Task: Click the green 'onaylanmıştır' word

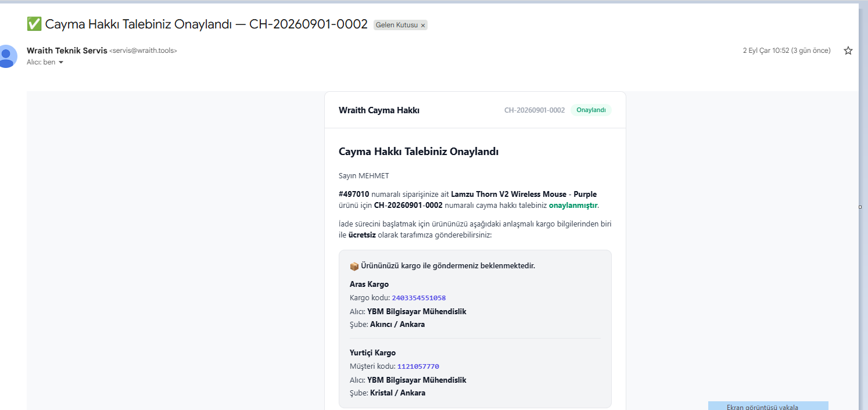Action: [573, 206]
